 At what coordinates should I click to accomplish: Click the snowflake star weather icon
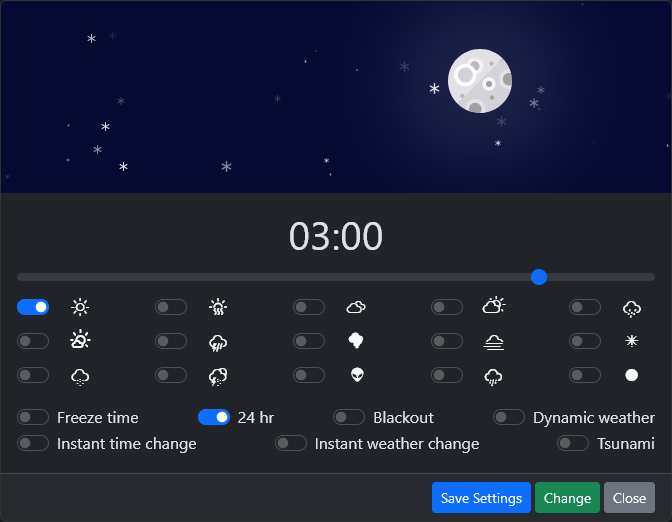pyautogui.click(x=631, y=341)
